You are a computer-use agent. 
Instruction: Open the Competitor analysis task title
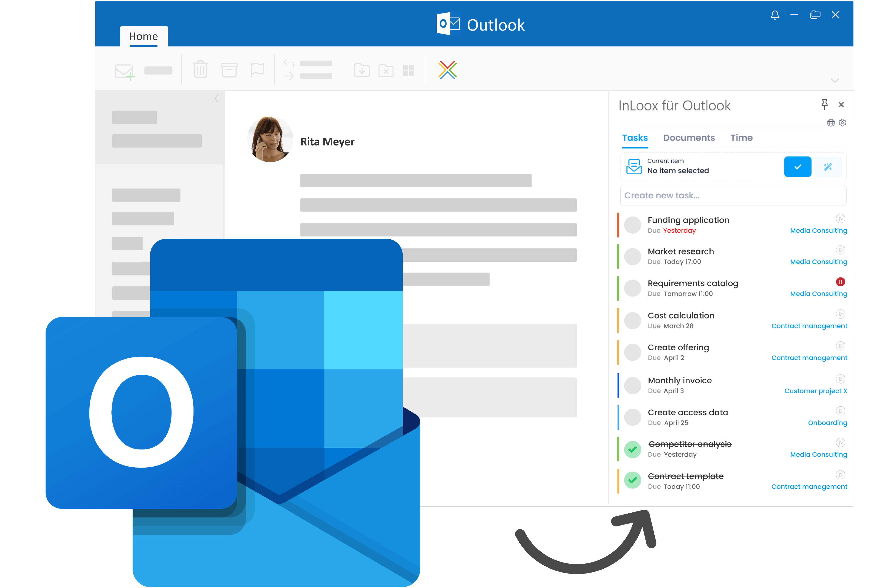click(690, 444)
